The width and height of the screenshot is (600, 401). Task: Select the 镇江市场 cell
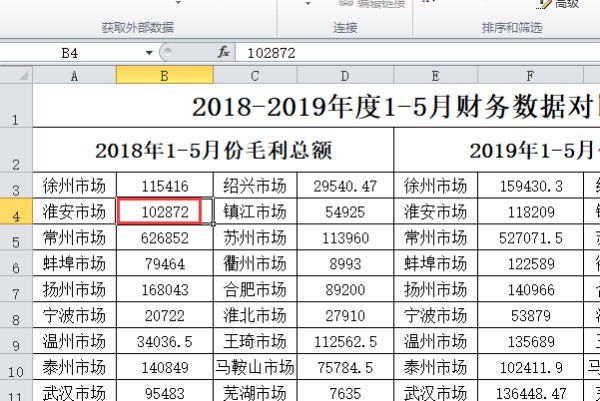point(254,211)
